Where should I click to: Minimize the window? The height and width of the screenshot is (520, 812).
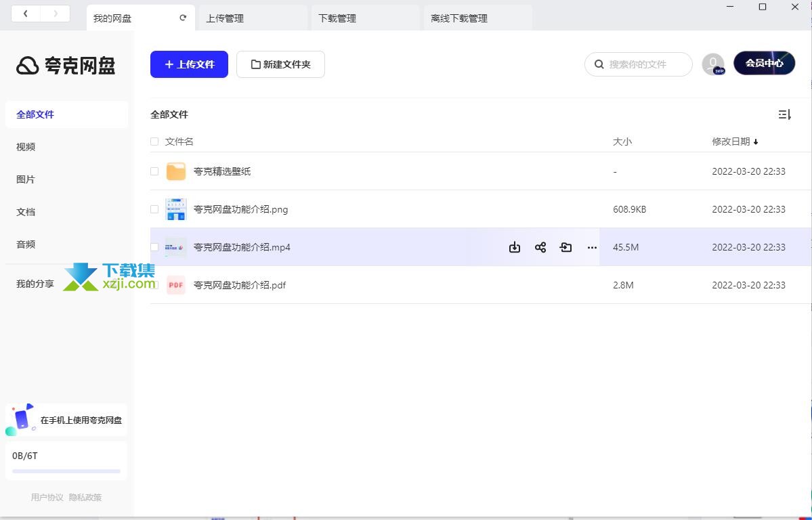coord(730,7)
